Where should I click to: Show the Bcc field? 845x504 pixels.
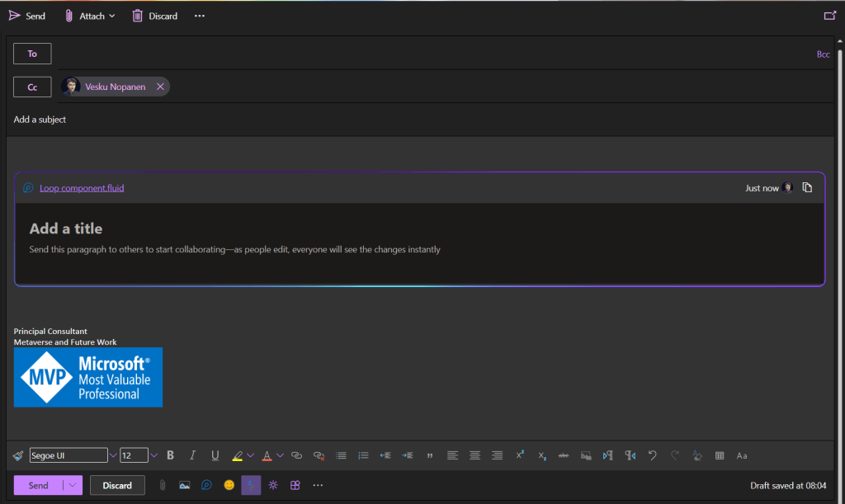[823, 54]
